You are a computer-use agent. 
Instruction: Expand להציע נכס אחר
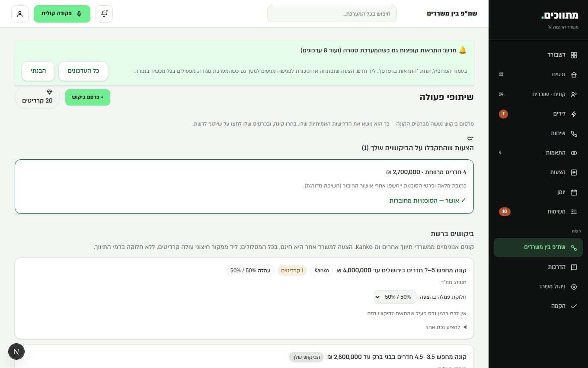[446, 327]
